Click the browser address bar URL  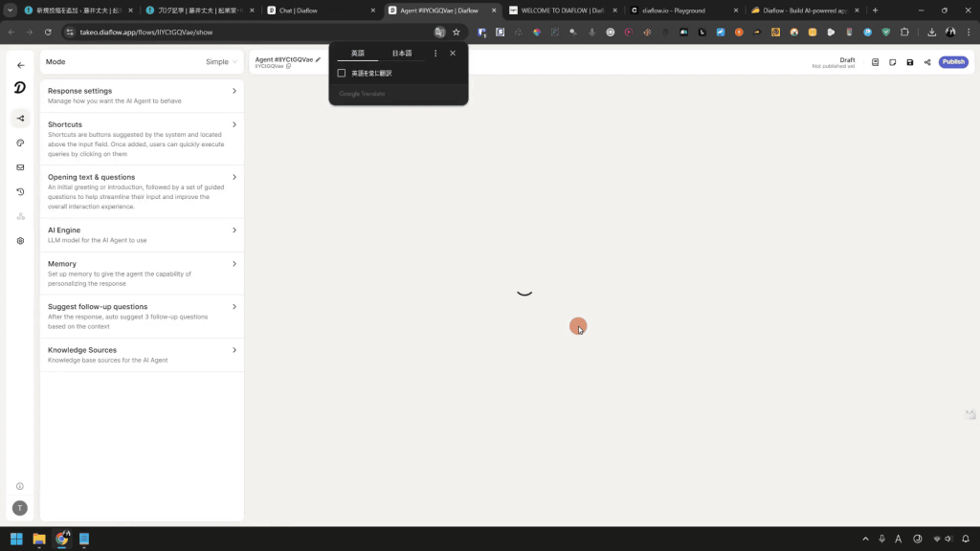[x=146, y=32]
